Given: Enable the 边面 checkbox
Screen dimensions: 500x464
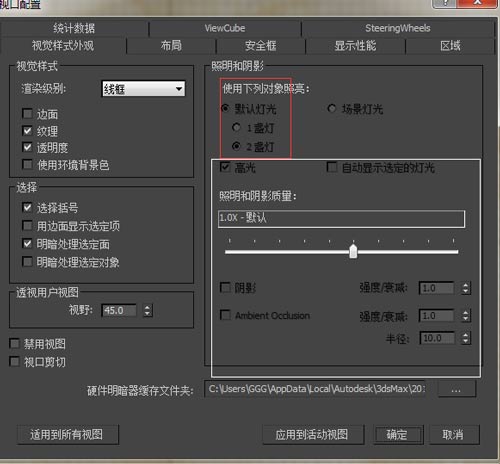Looking at the screenshot, I should 27,114.
